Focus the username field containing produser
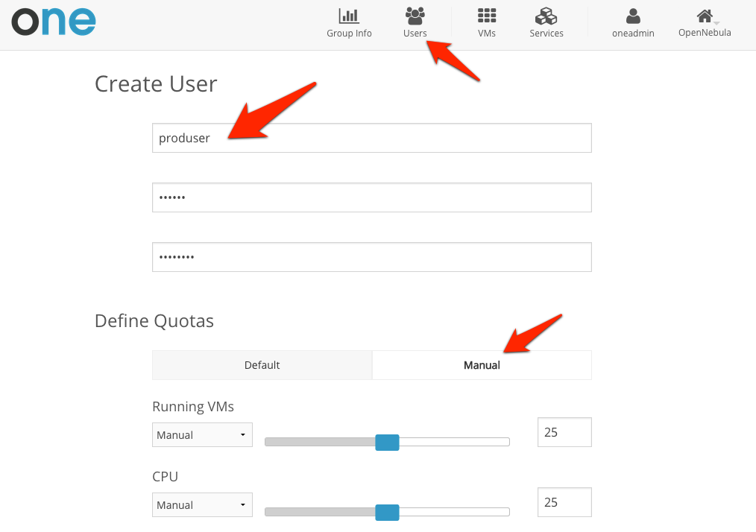 click(372, 138)
